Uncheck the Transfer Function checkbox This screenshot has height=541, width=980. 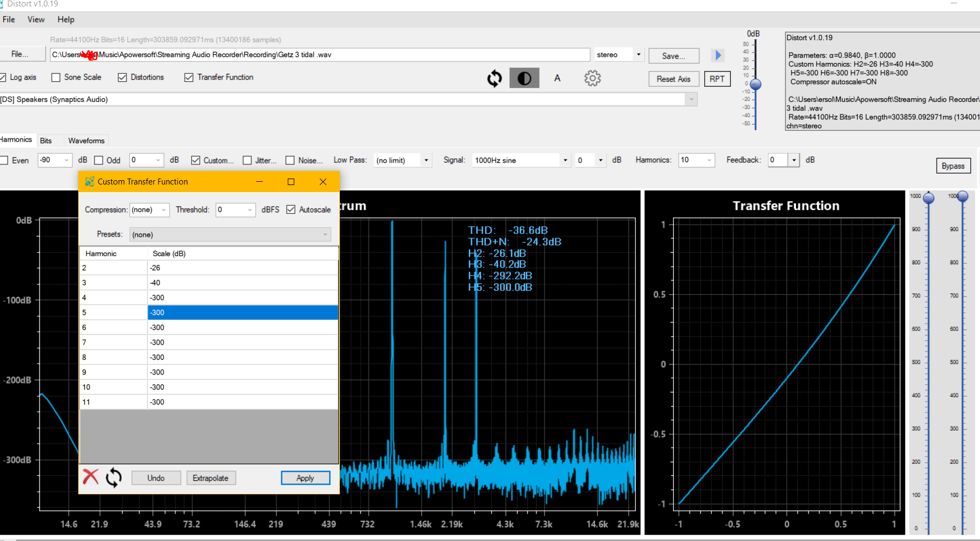pyautogui.click(x=189, y=77)
